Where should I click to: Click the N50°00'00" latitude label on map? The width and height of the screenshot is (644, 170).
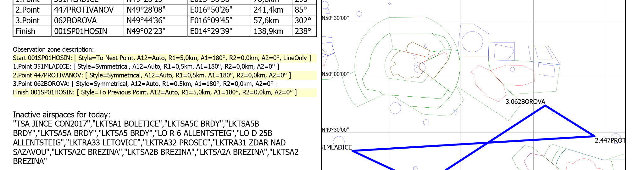click(335, 74)
